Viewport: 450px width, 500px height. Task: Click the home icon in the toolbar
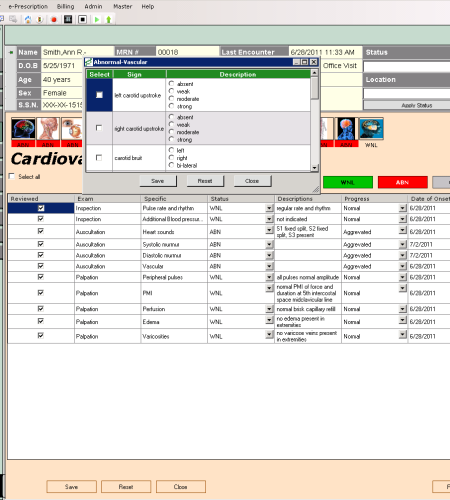pos(28,19)
